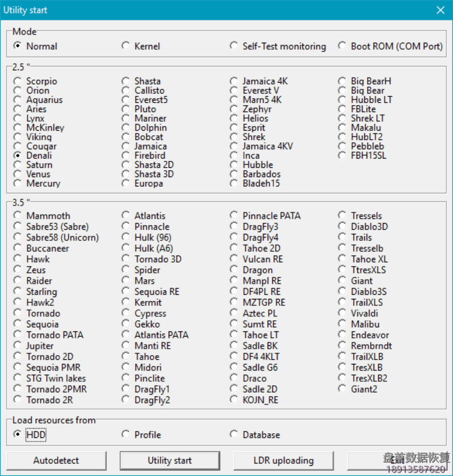Choose the Giant2 radio option
The height and width of the screenshot is (476, 453).
[x=342, y=389]
